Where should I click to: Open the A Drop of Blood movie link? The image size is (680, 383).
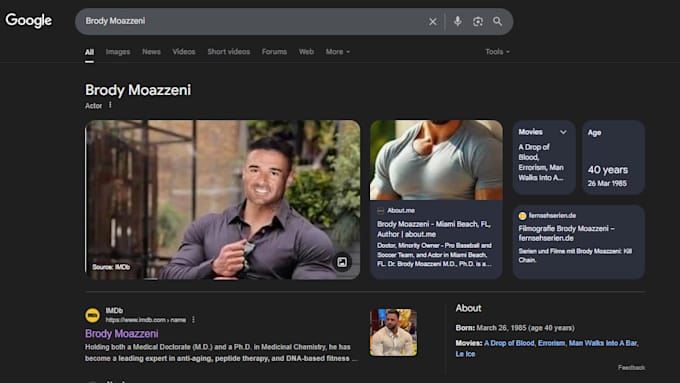pos(509,343)
